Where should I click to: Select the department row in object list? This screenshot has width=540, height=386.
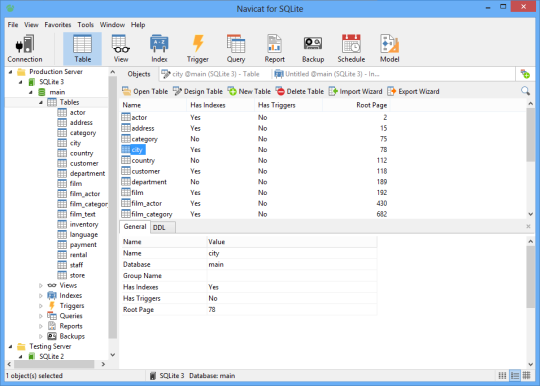[255, 182]
